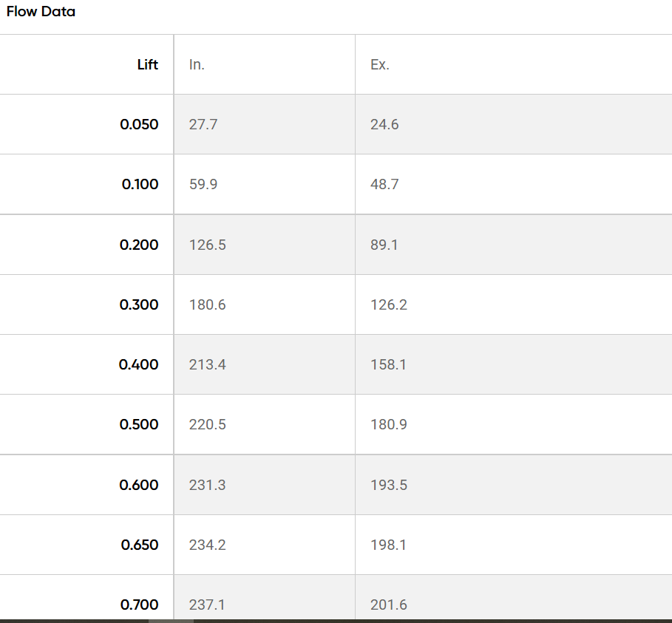The width and height of the screenshot is (672, 623).
Task: Click the 0.300 lift row label
Action: pos(139,304)
